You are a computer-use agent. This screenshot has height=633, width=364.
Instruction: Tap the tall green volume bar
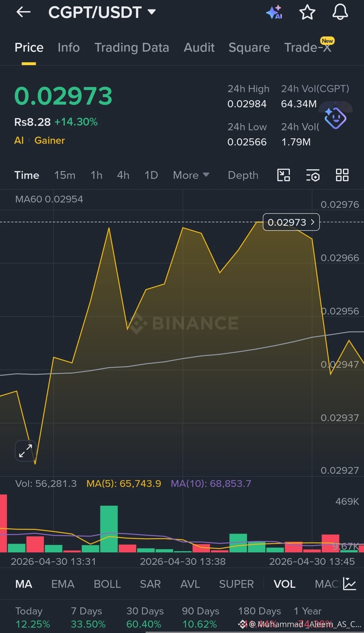(109, 529)
